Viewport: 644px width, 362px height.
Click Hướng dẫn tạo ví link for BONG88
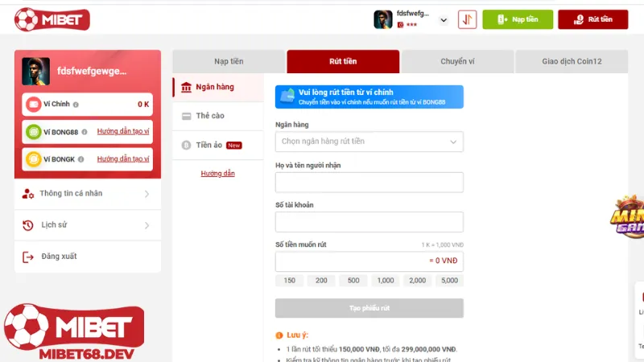123,132
